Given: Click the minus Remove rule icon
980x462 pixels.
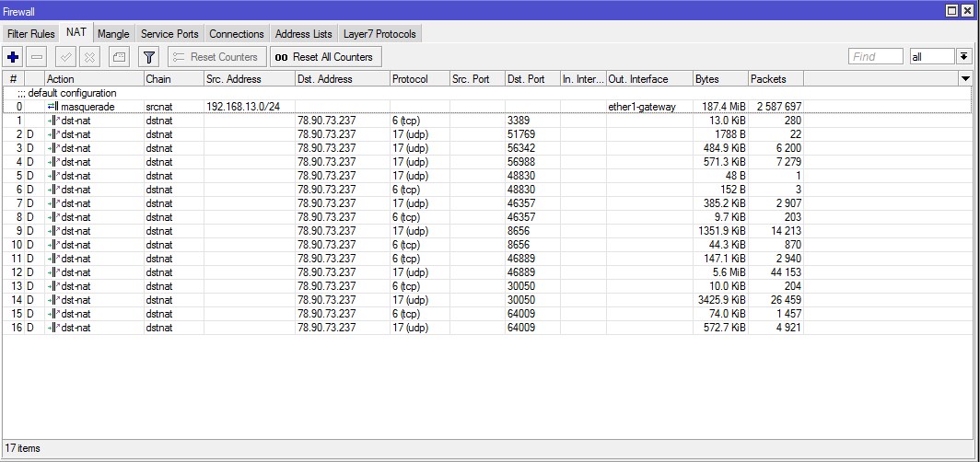Looking at the screenshot, I should [x=37, y=57].
